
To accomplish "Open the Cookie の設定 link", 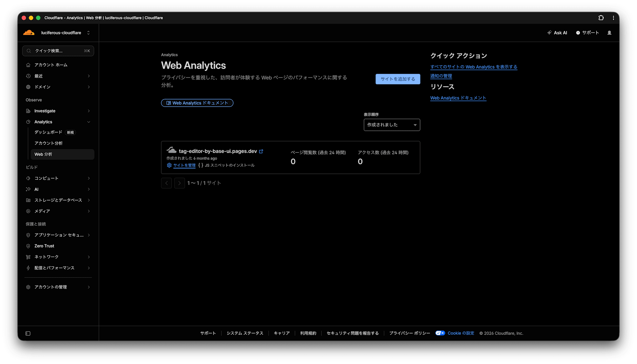I will 461,333.
